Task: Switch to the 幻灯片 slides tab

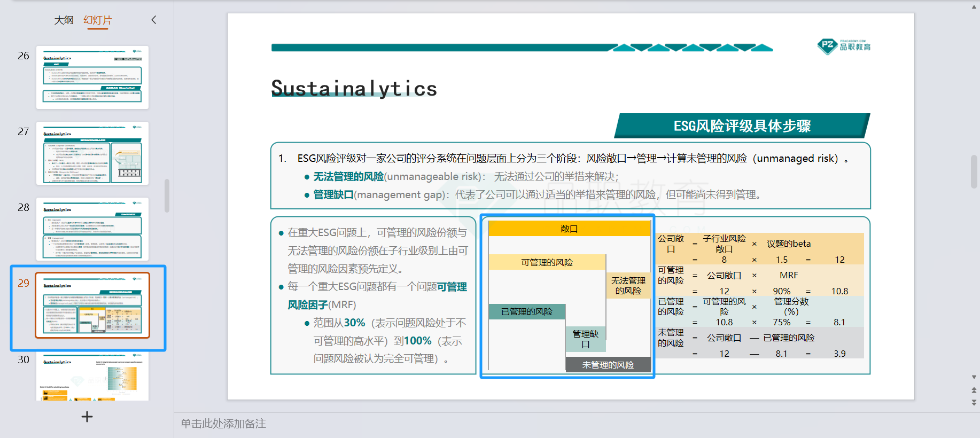Action: [x=98, y=20]
